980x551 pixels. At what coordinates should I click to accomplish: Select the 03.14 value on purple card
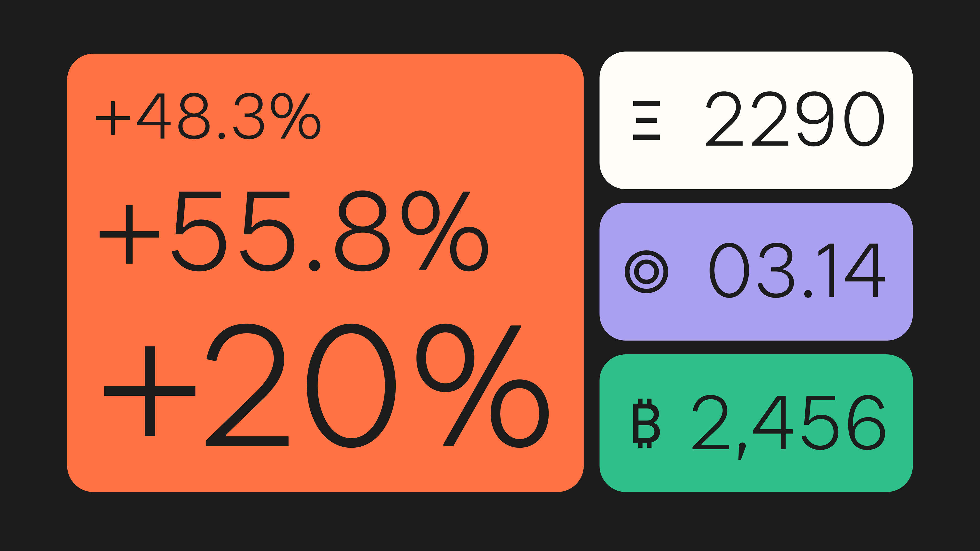tap(797, 270)
